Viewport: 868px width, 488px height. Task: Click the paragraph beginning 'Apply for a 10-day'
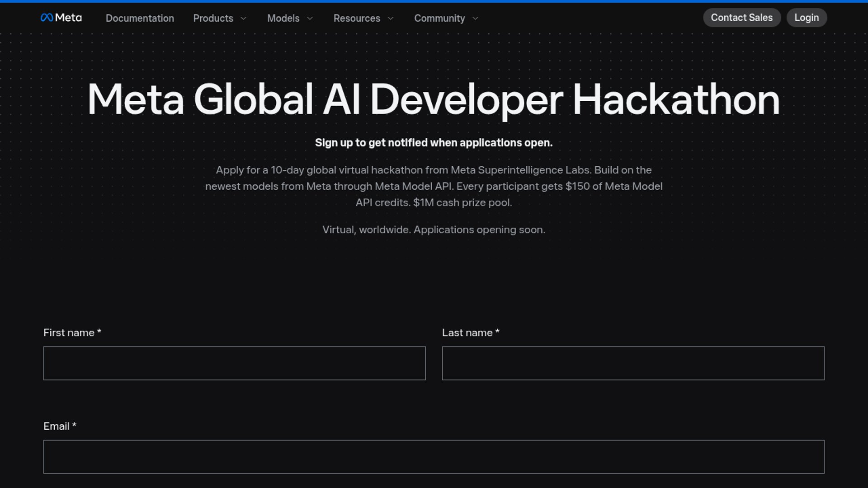(434, 186)
